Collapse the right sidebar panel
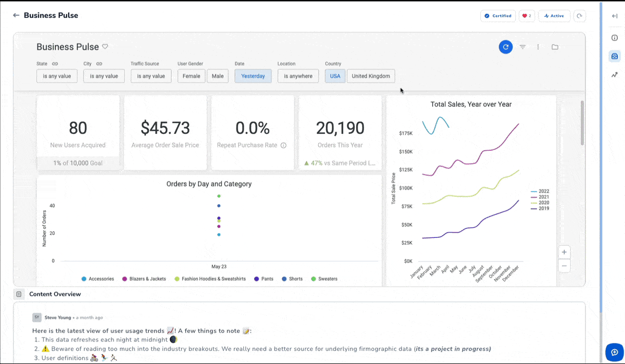Viewport: 625px width, 364px height. tap(615, 16)
